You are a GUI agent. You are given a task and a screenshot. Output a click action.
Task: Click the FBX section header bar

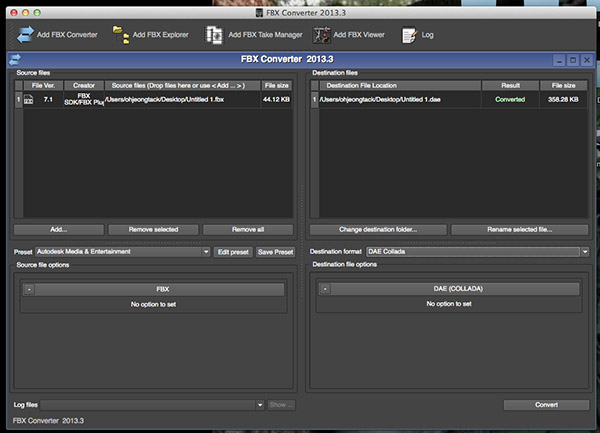pyautogui.click(x=153, y=289)
